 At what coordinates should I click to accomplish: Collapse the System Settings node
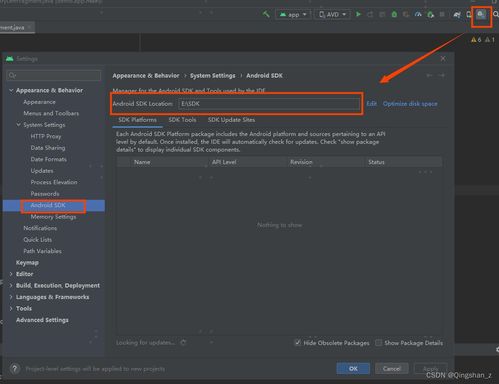tap(19, 125)
